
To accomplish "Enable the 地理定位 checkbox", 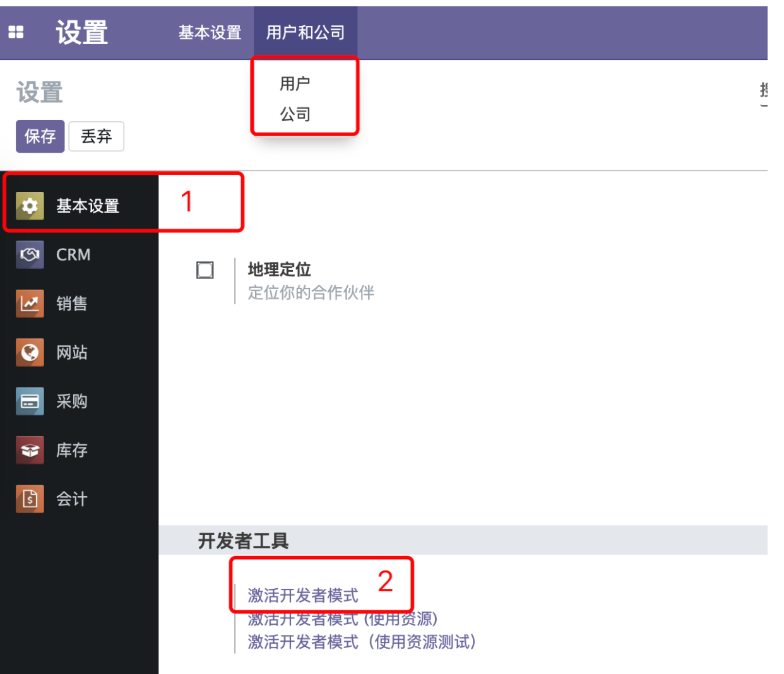I will click(x=205, y=270).
